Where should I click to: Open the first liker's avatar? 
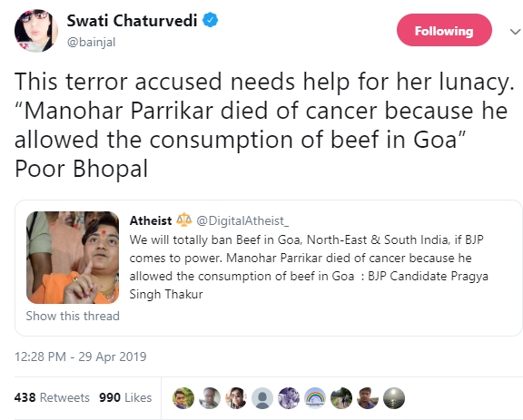point(183,398)
